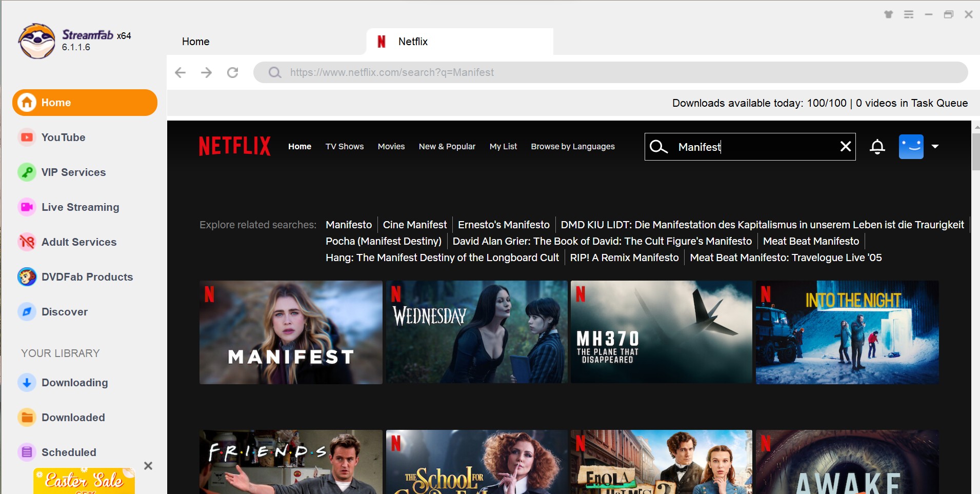Open the Wednesday show thumbnail

point(477,332)
